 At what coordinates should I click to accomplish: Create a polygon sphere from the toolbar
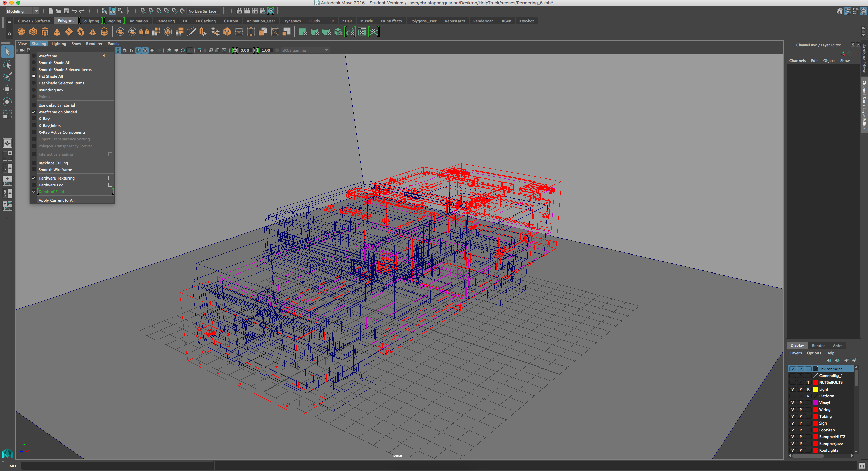point(21,32)
